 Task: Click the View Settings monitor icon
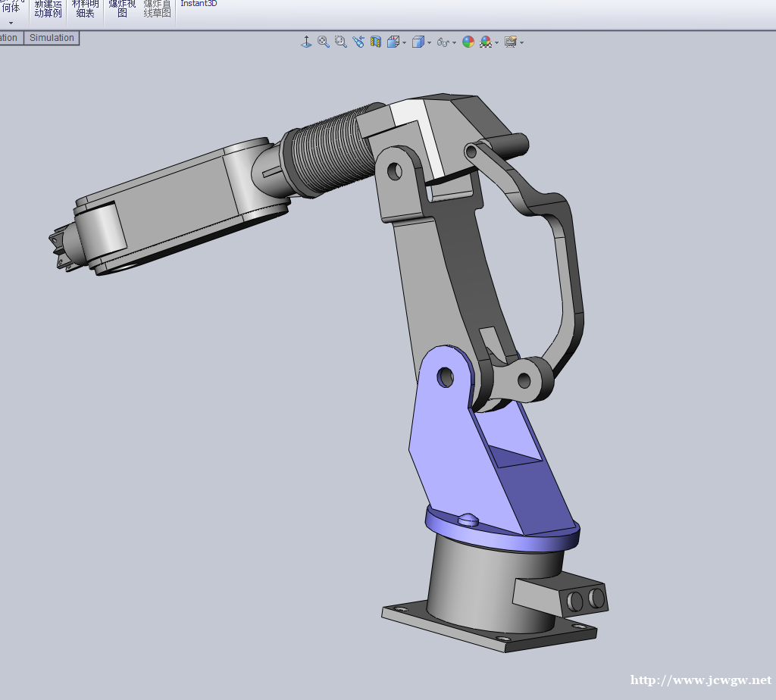pyautogui.click(x=511, y=42)
